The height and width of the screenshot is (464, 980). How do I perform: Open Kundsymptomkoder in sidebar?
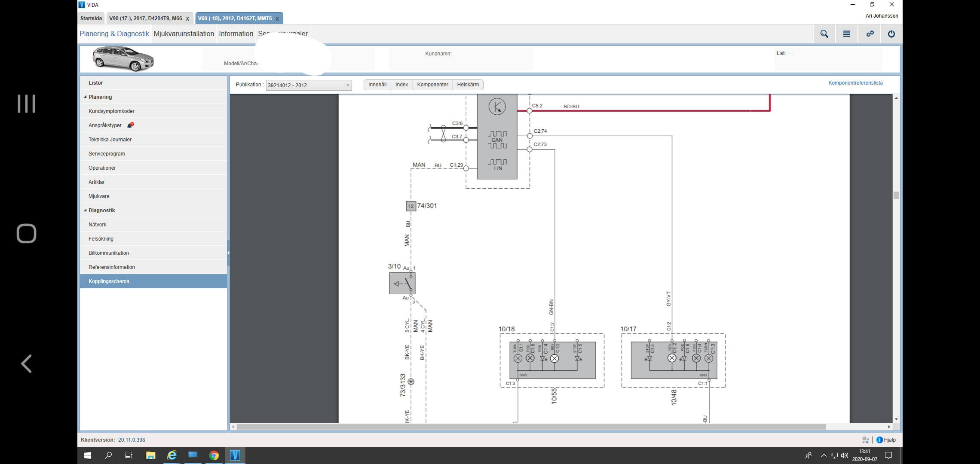pyautogui.click(x=153, y=111)
